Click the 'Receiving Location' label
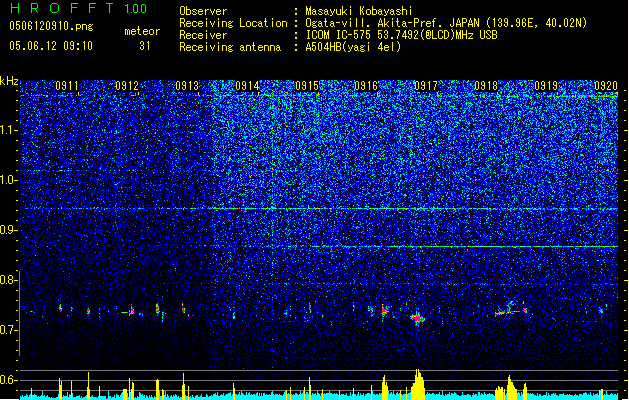629x400 pixels. pyautogui.click(x=233, y=23)
